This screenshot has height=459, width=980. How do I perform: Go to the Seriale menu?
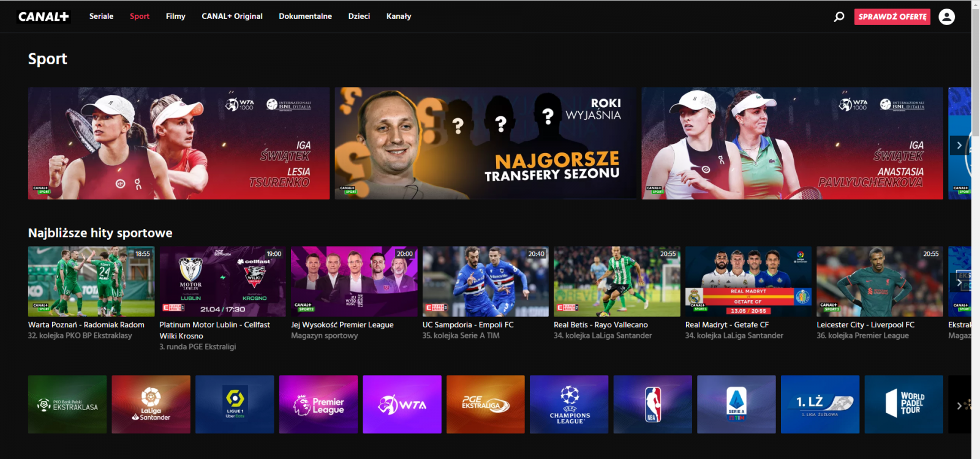click(x=101, y=17)
